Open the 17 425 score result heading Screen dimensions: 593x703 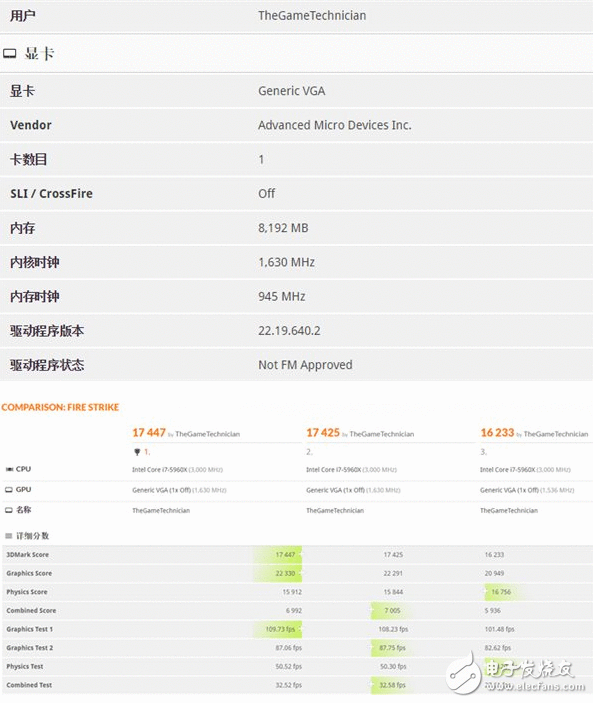click(x=323, y=433)
